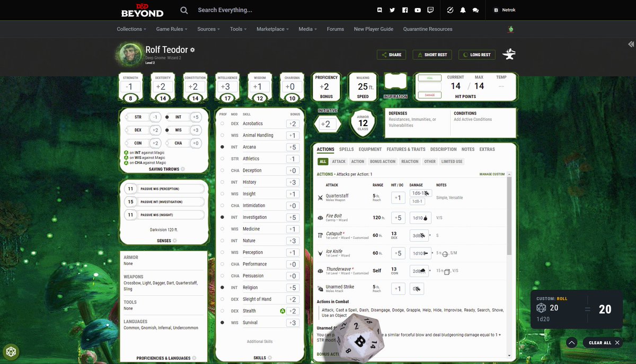Switch to the Equipment tab
The height and width of the screenshot is (364, 636).
coord(370,149)
